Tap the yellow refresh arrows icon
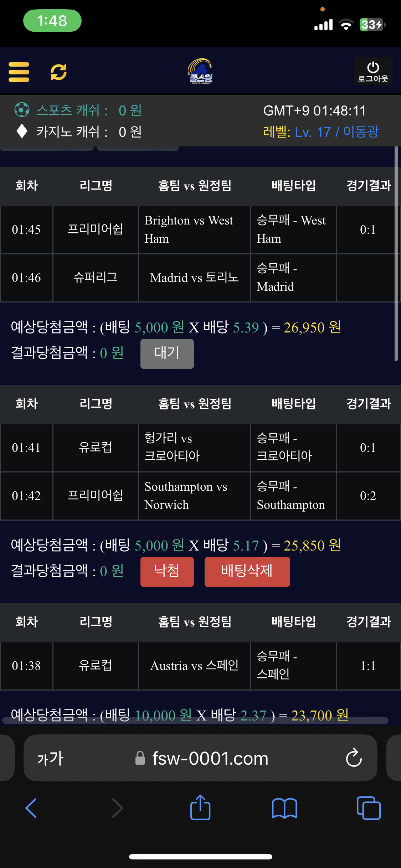The width and height of the screenshot is (401, 868). (58, 72)
